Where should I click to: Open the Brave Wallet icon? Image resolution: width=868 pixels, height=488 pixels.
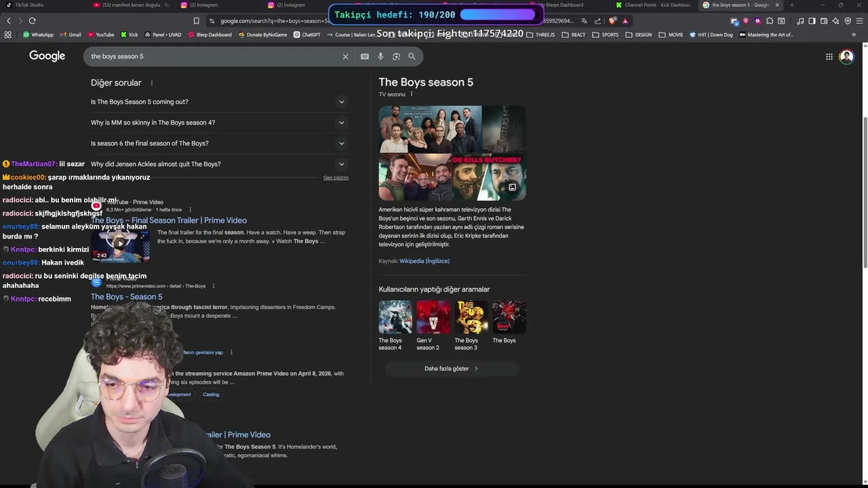(x=824, y=21)
